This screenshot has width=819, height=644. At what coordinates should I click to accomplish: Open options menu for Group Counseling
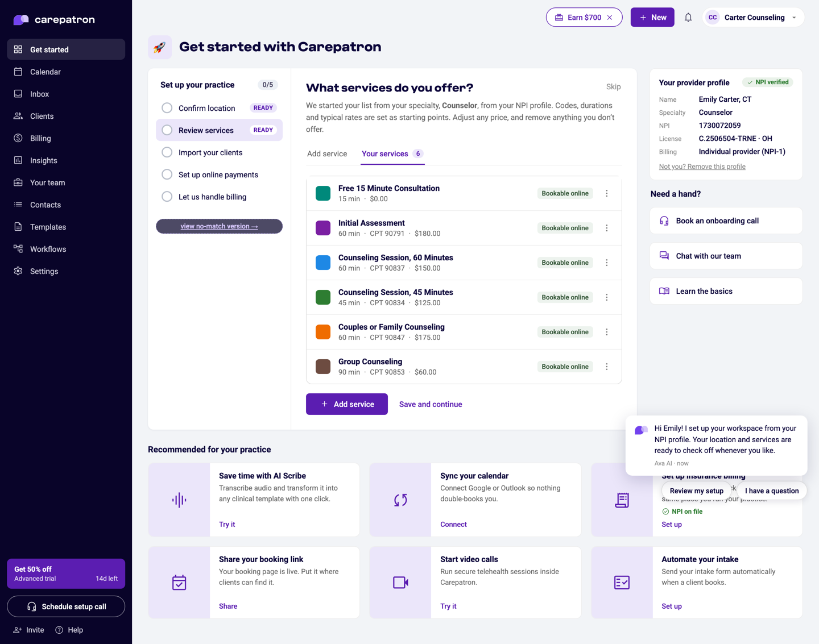(x=607, y=367)
